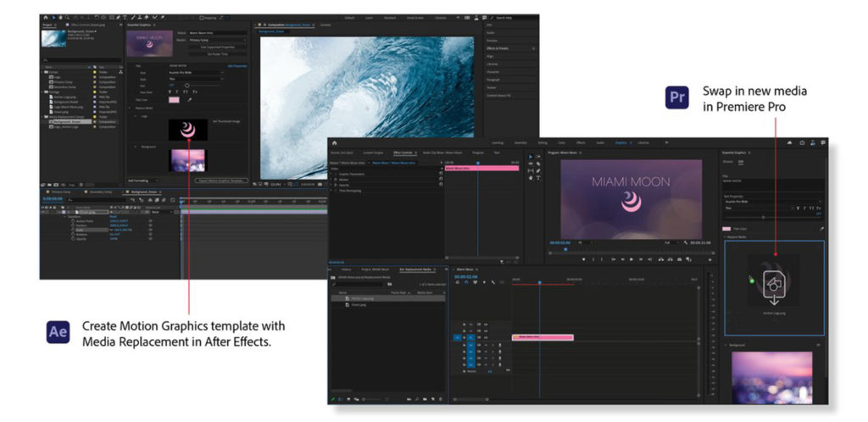This screenshot has height=422, width=868.
Task: Open the Button Editor plus icon in Program monitor
Action: (709, 259)
